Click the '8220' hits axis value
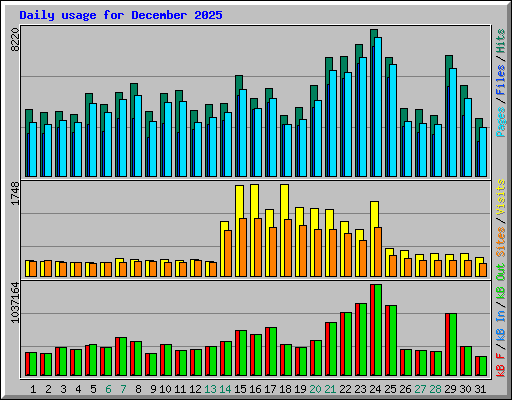Image resolution: width=512 pixels, height=400 pixels. (x=15, y=40)
